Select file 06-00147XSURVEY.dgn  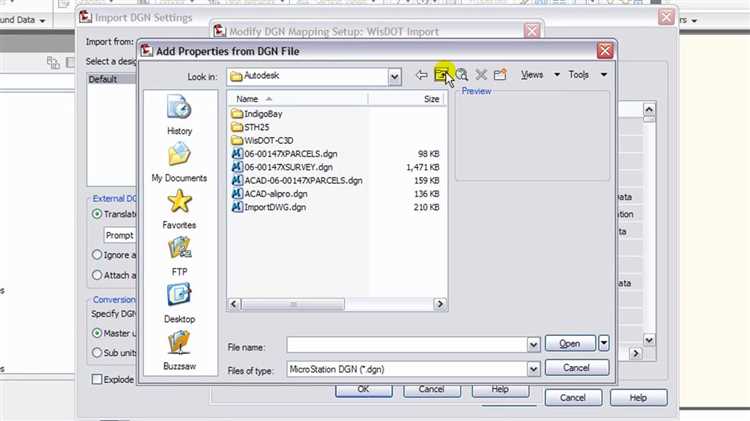point(282,167)
